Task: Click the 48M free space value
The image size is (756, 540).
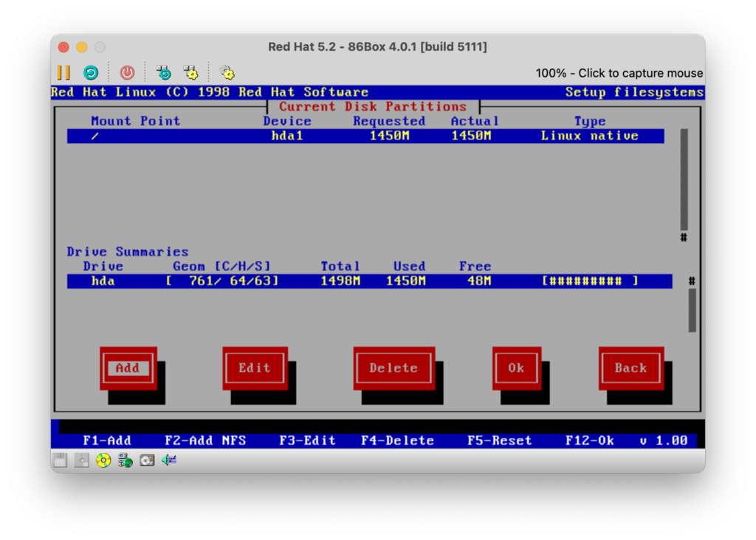Action: pos(479,281)
